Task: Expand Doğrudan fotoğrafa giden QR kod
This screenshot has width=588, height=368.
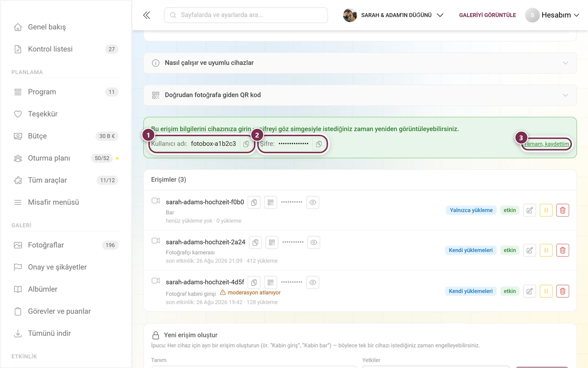Action: click(360, 95)
